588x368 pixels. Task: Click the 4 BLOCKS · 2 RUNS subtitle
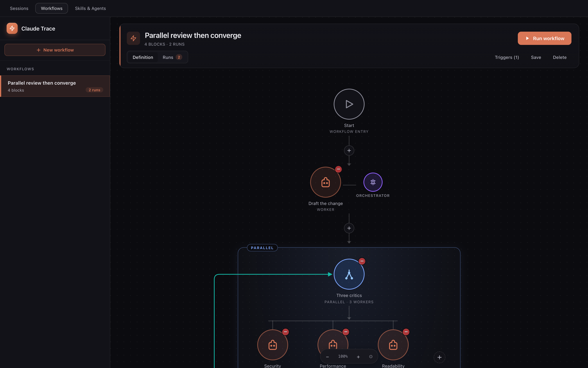tap(164, 44)
